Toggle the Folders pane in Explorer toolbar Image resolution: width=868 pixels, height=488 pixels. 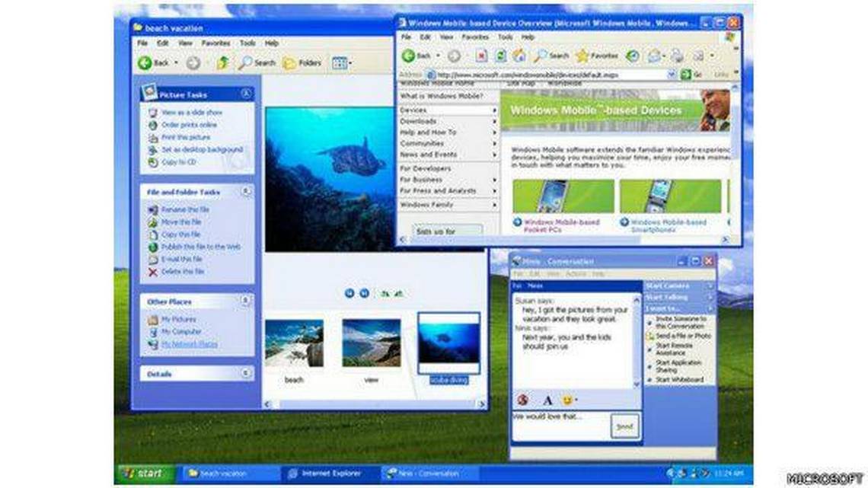point(302,63)
